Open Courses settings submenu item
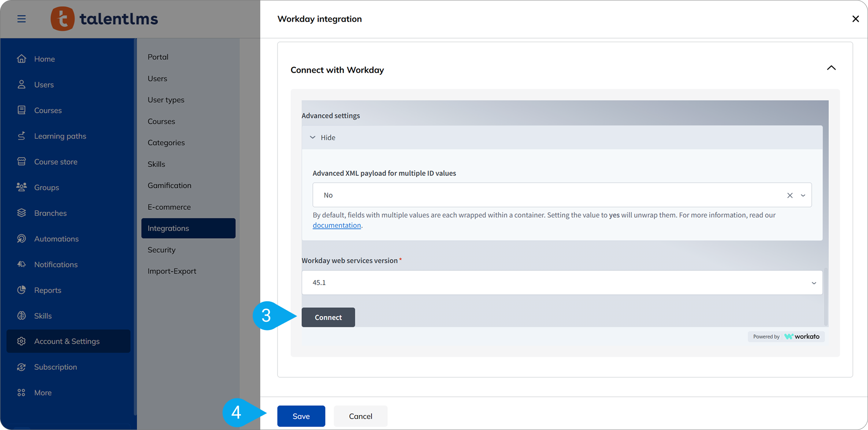 click(161, 121)
